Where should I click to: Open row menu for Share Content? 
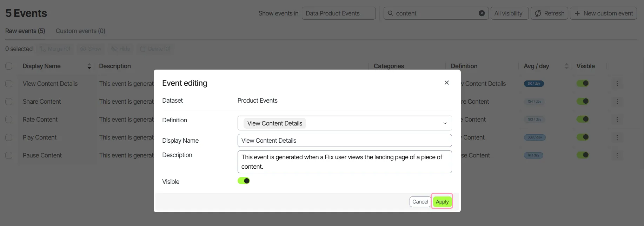(617, 102)
